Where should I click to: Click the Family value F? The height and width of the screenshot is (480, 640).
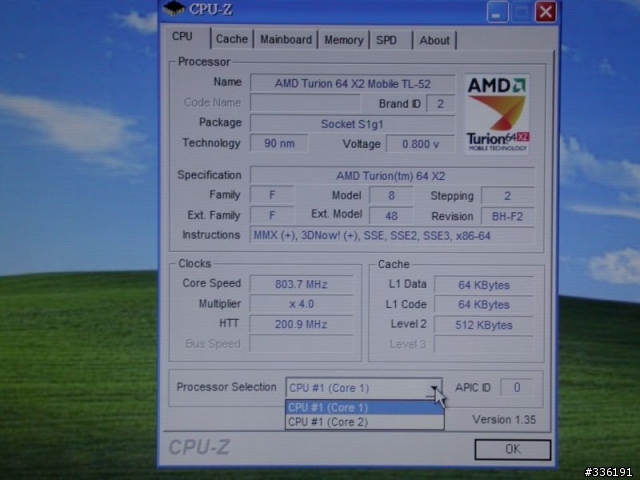[272, 195]
